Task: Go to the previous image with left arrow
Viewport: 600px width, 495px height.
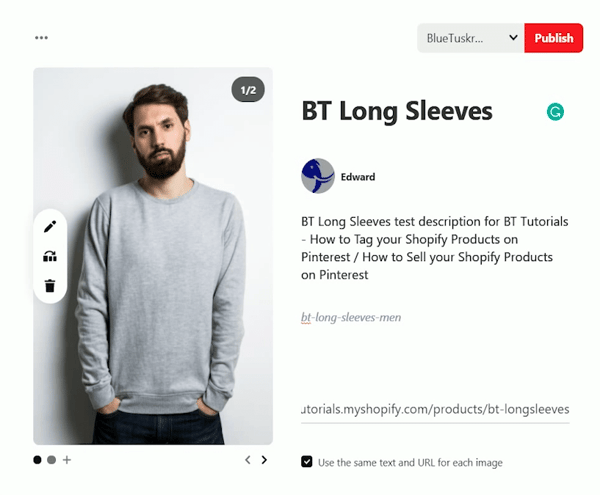Action: pos(248,460)
